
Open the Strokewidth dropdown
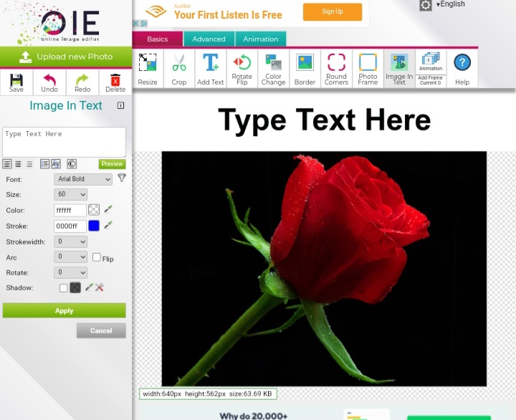tap(70, 242)
